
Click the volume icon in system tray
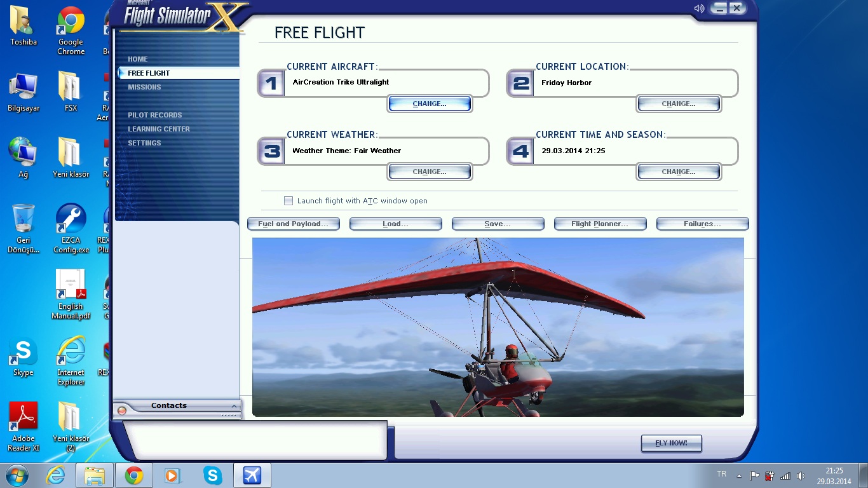pyautogui.click(x=801, y=476)
